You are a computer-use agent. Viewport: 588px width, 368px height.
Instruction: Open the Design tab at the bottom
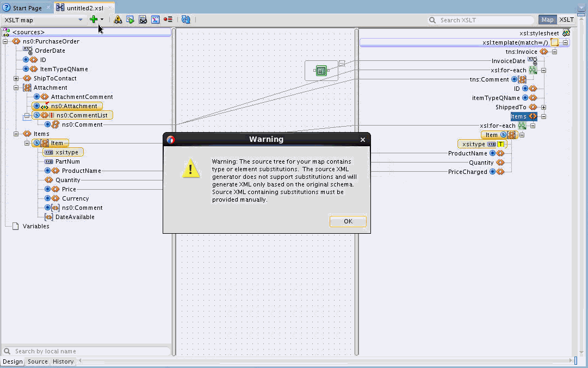click(13, 361)
